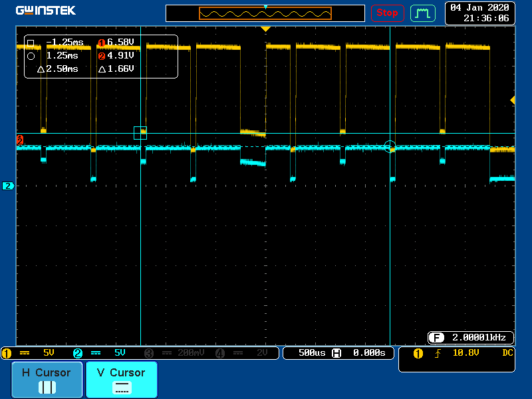The image size is (532, 399).
Task: Select the H Cursor menu item
Action: [x=47, y=379]
